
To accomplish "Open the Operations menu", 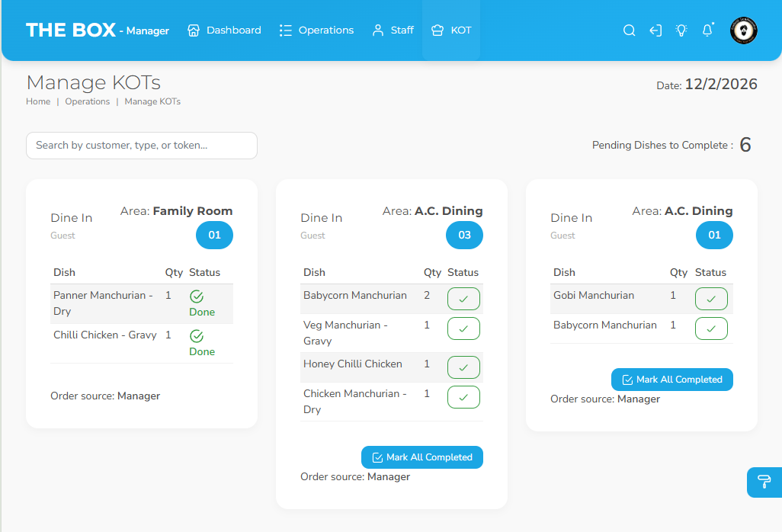I will (x=316, y=30).
